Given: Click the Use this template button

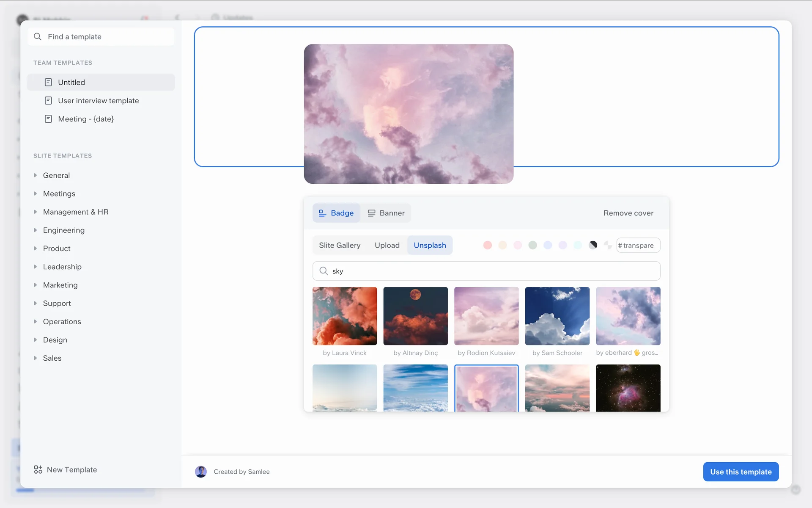Looking at the screenshot, I should [741, 472].
